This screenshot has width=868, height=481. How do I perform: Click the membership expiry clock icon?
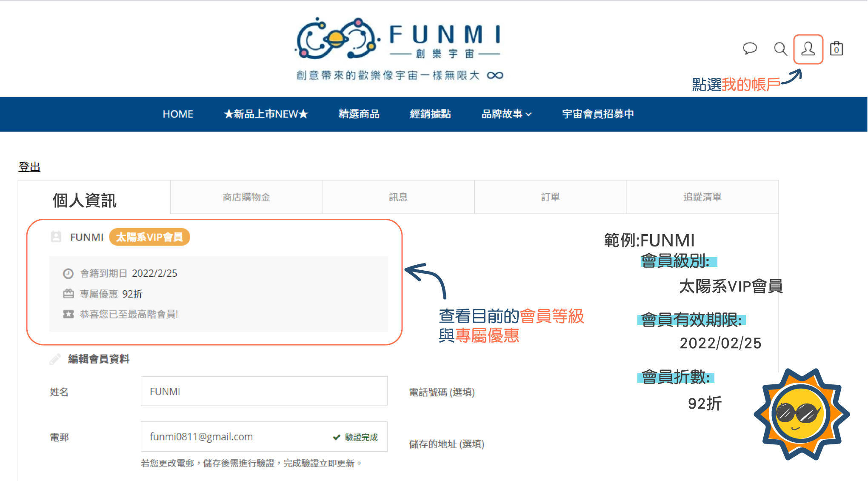68,274
